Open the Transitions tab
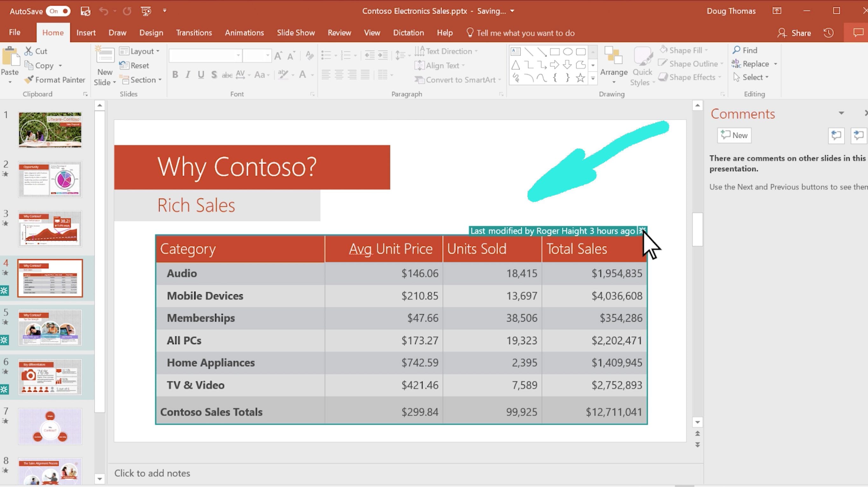Viewport: 868px width, 487px height. pyautogui.click(x=194, y=33)
